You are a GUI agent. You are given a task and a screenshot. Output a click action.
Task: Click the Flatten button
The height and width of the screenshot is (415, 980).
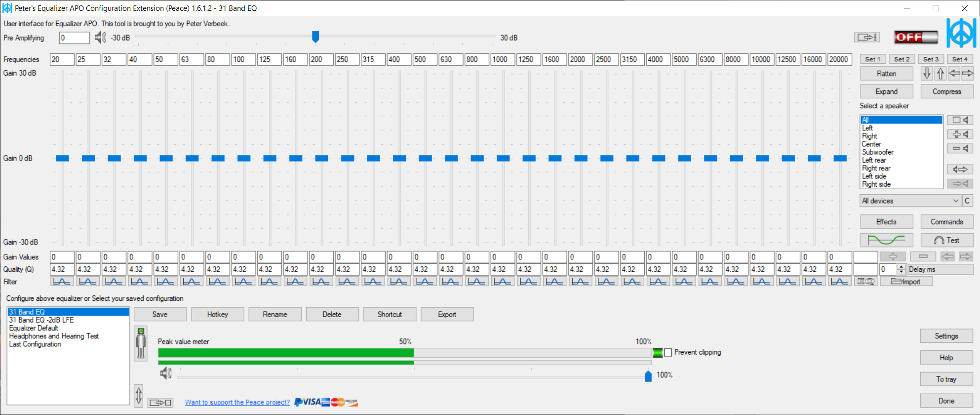tap(887, 74)
